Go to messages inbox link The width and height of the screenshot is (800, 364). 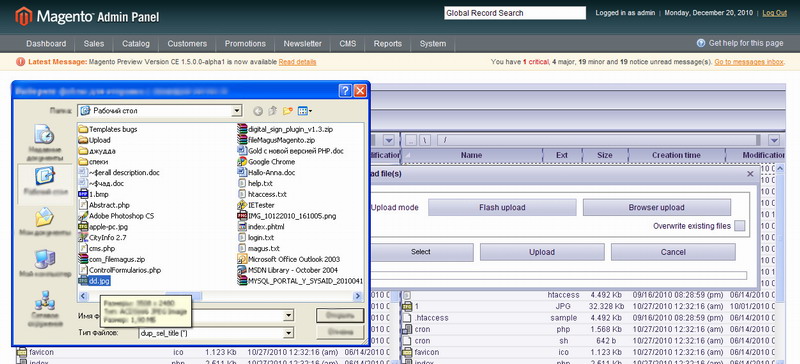point(749,62)
